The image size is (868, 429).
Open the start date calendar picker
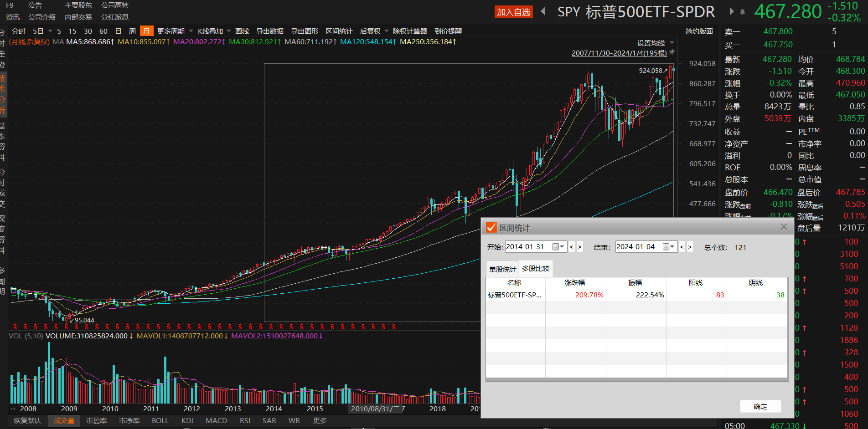pos(558,247)
